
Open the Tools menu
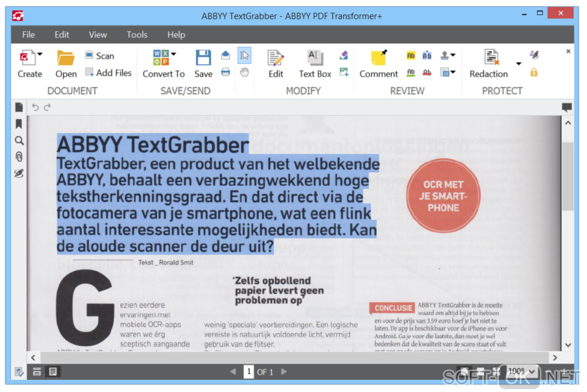[x=136, y=35]
